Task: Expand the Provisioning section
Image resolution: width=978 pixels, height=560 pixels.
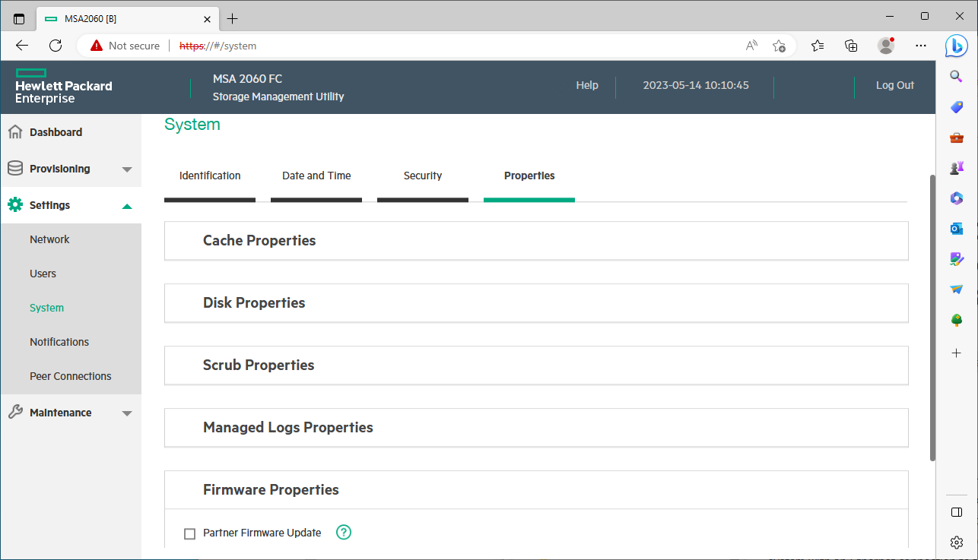Action: point(126,168)
